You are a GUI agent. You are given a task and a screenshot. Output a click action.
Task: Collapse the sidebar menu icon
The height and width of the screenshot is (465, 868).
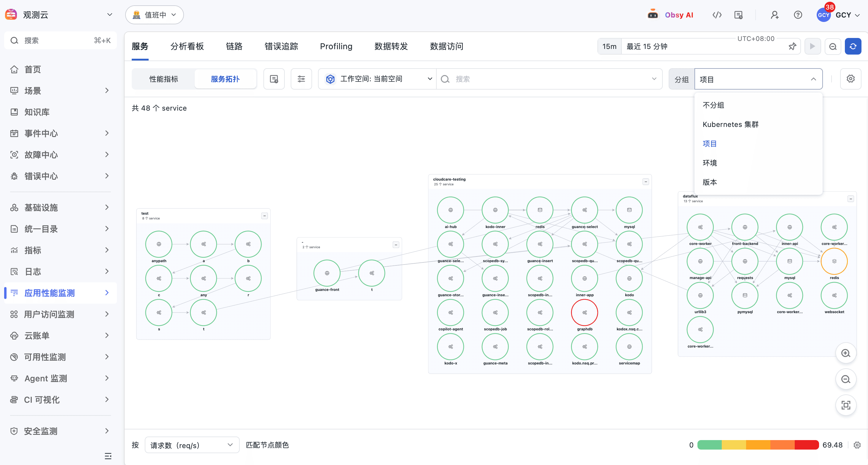click(108, 456)
